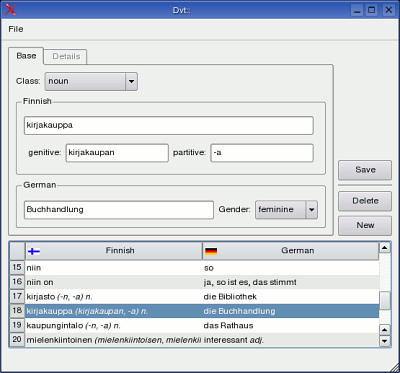Open the Gender dropdown showing feminine
This screenshot has height=373, width=400.
286,210
